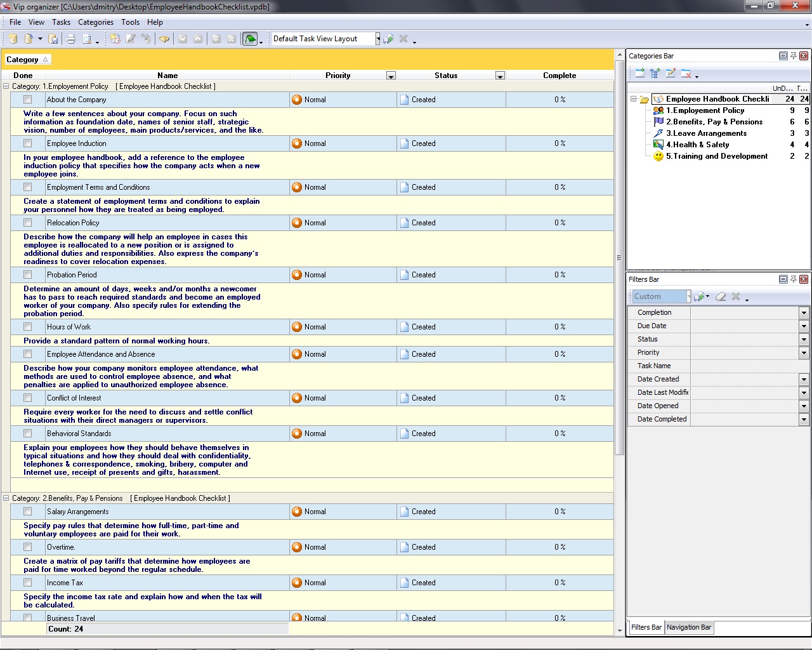Open the Tasks menu
This screenshot has height=650, width=812.
click(61, 22)
